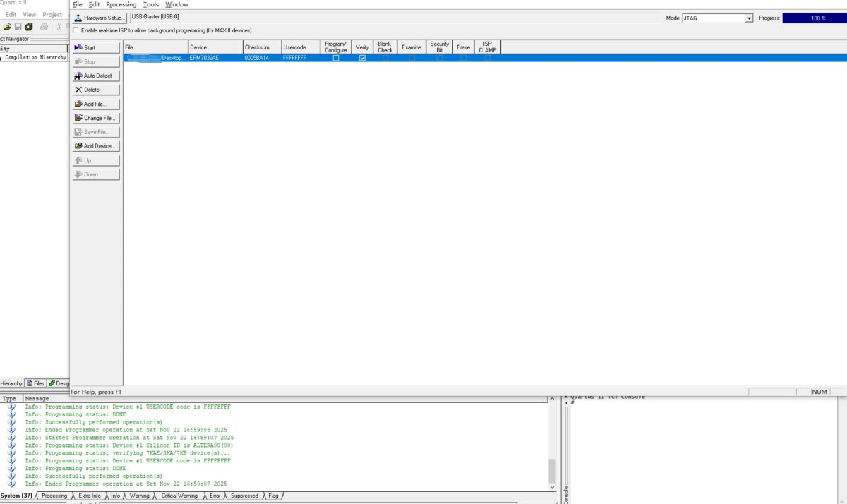Delete the selected programming file
This screenshot has width=847, height=504.
click(x=96, y=90)
